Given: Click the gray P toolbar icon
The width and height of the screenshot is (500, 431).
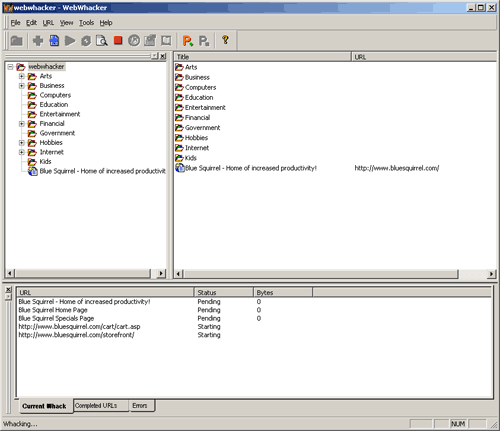Looking at the screenshot, I should click(x=204, y=41).
